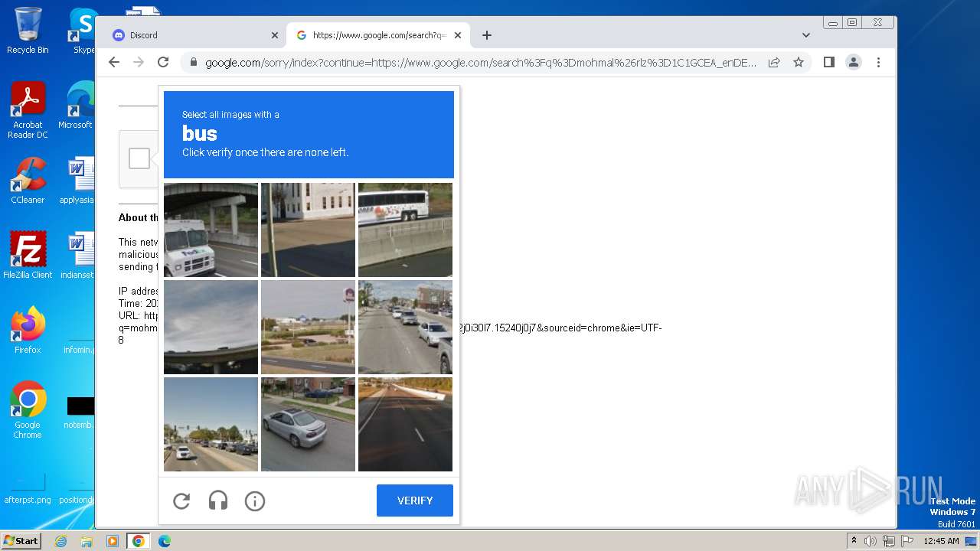Switch to the Google search tab
This screenshot has width=980, height=551.
click(x=373, y=35)
